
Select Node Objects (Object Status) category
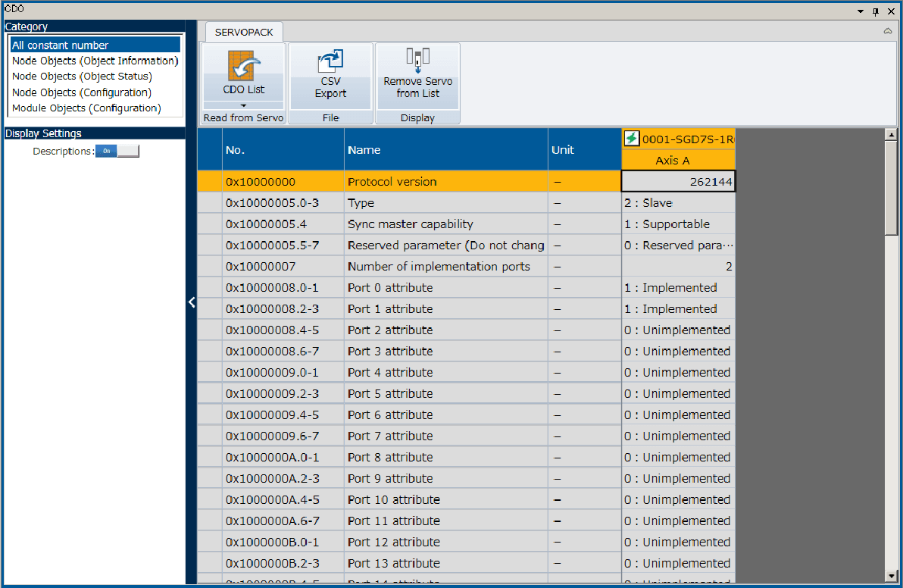(82, 77)
